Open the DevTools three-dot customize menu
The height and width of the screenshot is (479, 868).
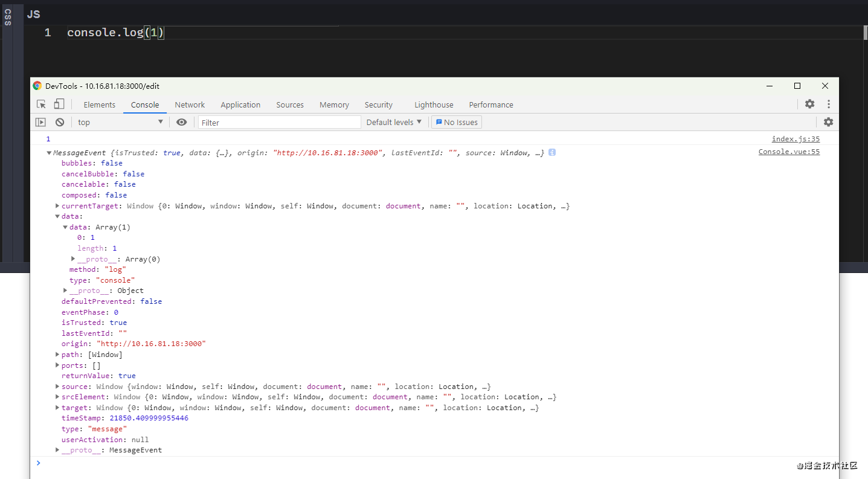(x=829, y=104)
